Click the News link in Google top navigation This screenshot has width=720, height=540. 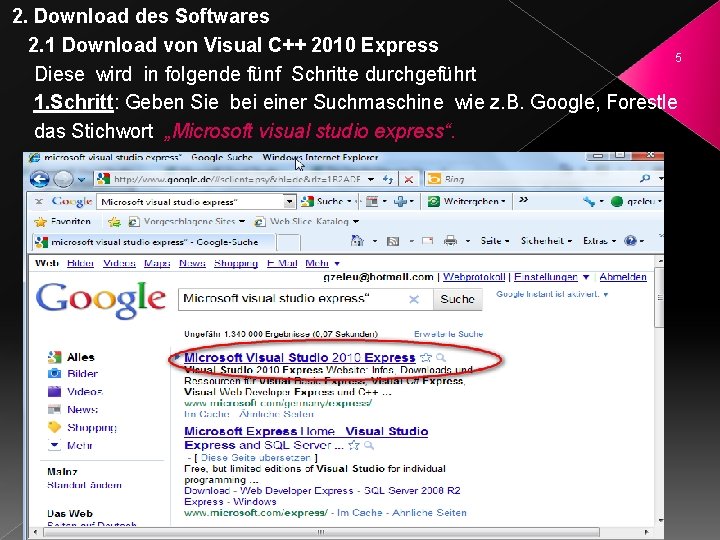pyautogui.click(x=192, y=263)
